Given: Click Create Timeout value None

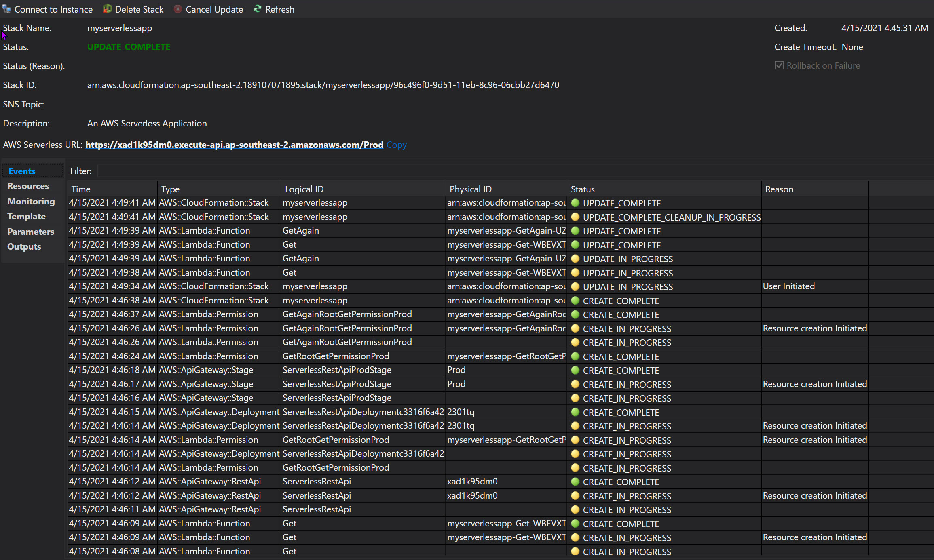Looking at the screenshot, I should pyautogui.click(x=852, y=47).
